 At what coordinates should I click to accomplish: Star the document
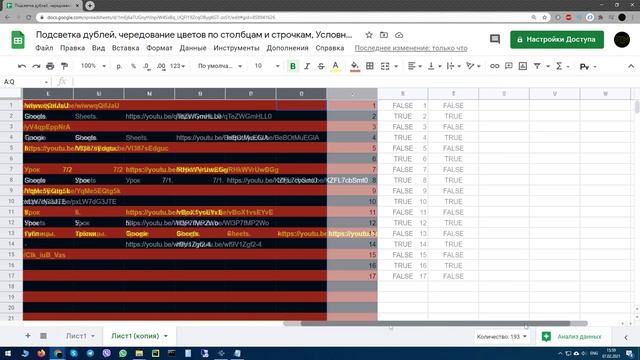point(369,35)
